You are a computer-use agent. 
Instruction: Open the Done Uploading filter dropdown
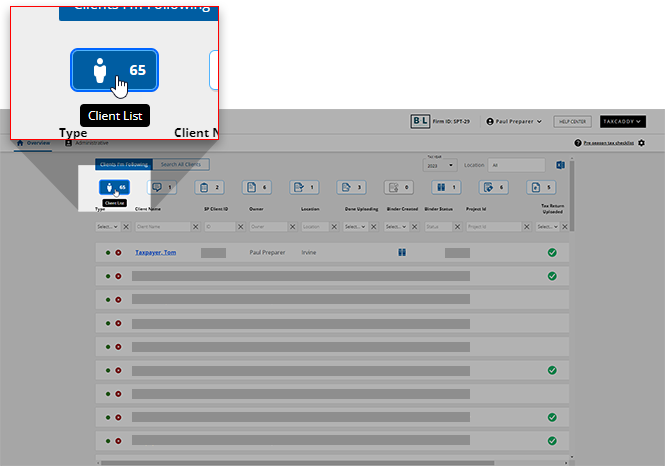pos(355,227)
